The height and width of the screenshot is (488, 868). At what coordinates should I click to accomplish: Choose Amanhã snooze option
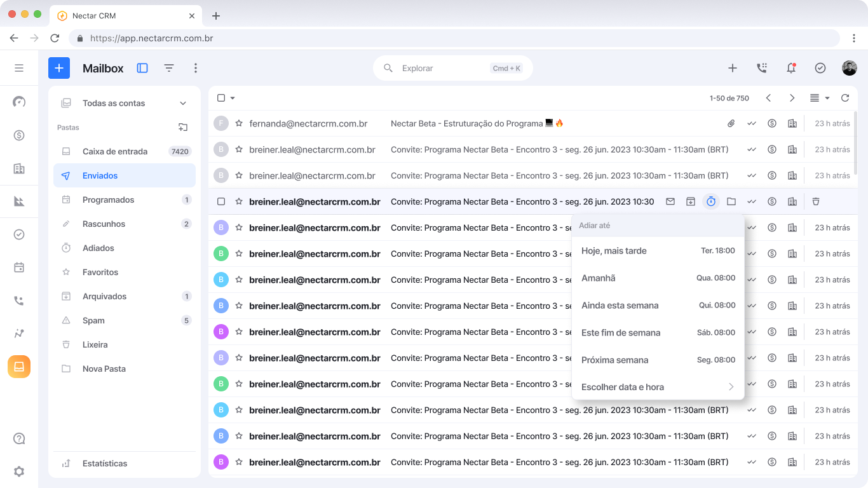[658, 278]
